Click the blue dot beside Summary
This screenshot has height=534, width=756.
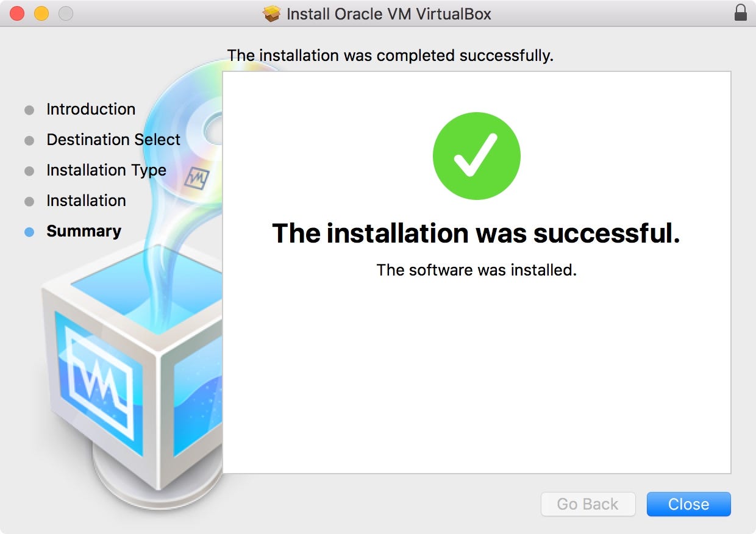tap(29, 231)
